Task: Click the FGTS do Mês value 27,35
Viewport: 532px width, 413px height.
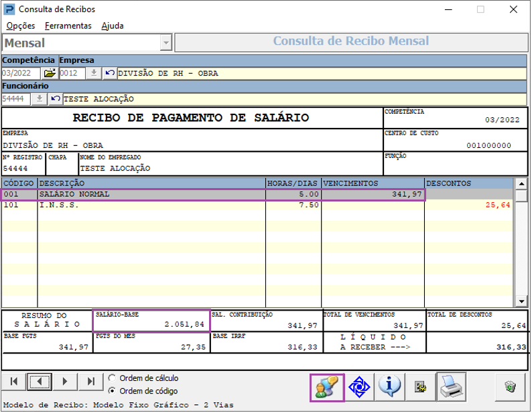Action: point(193,347)
